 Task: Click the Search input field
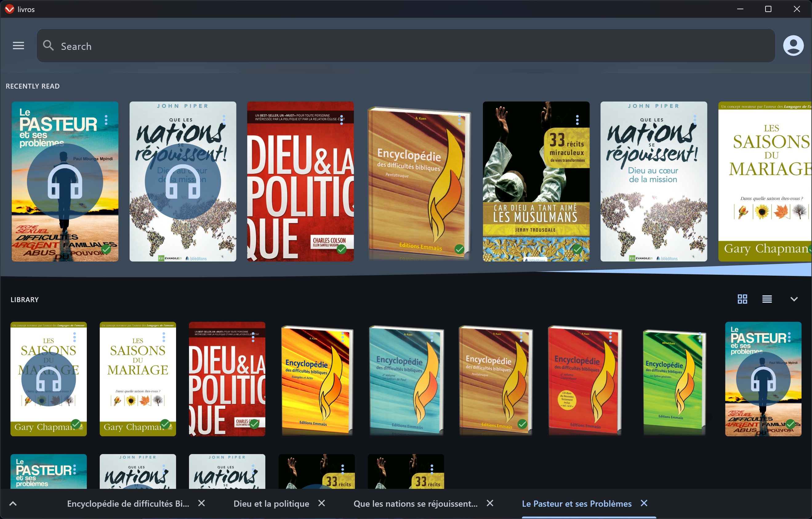tap(405, 46)
